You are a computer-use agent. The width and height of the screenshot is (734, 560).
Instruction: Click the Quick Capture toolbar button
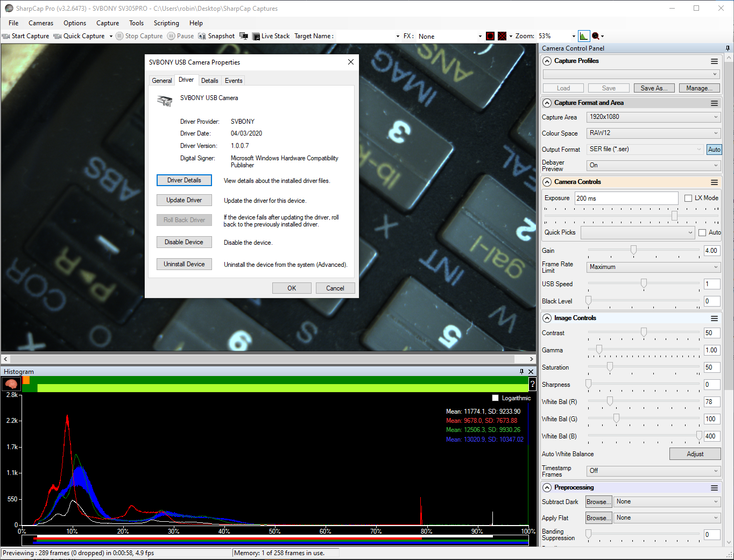pyautogui.click(x=79, y=36)
